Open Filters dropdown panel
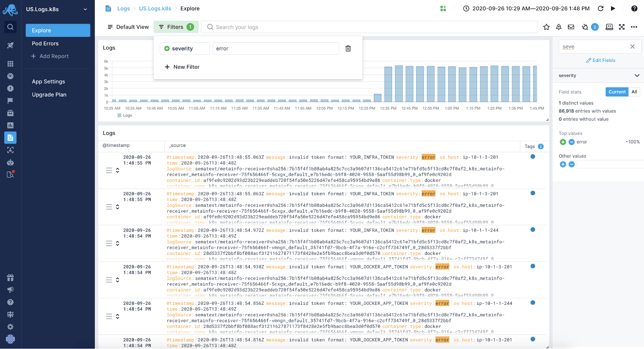 176,27
